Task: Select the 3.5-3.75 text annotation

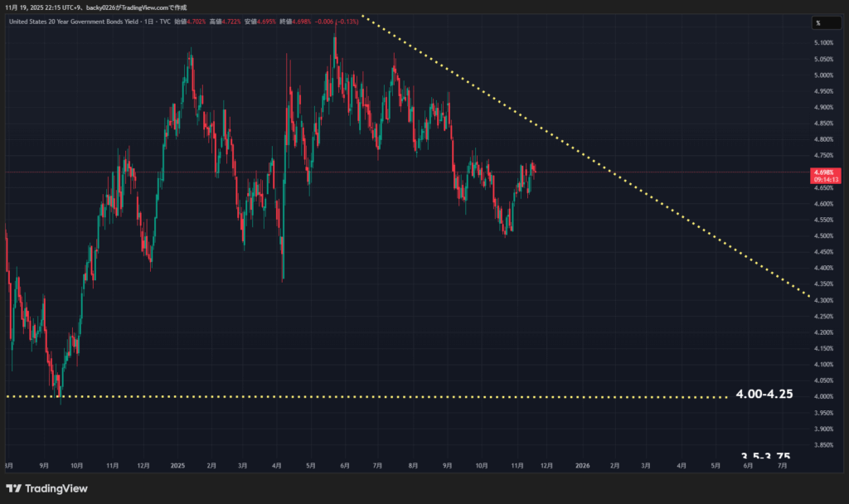Action: click(765, 457)
